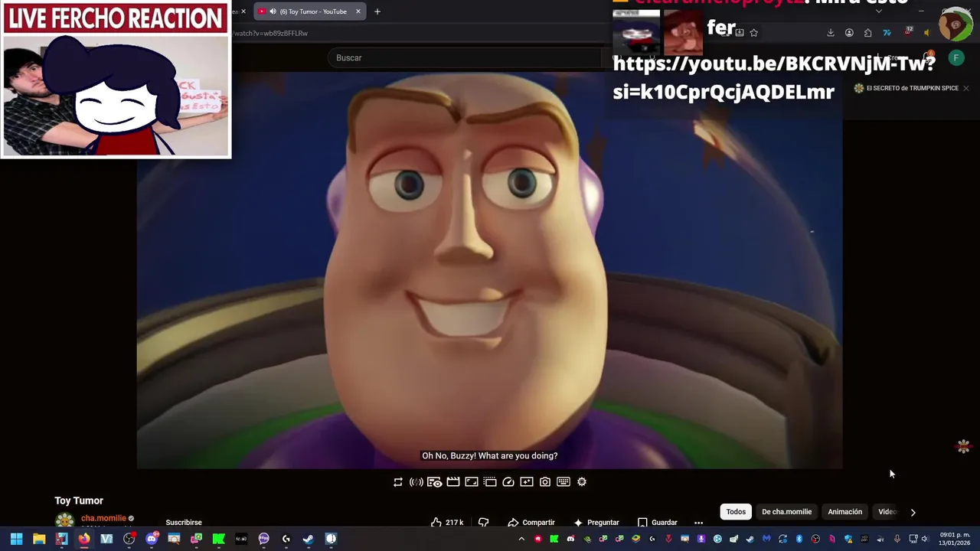Click the dislike thumbs-down button
Screen dimensions: 980x551
tap(483, 523)
